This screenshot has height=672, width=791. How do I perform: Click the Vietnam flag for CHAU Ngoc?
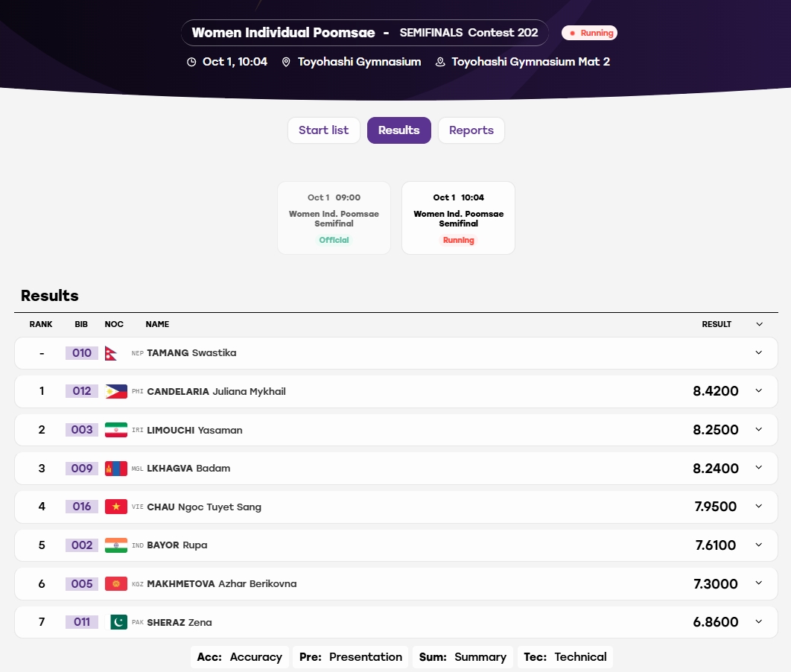(116, 507)
